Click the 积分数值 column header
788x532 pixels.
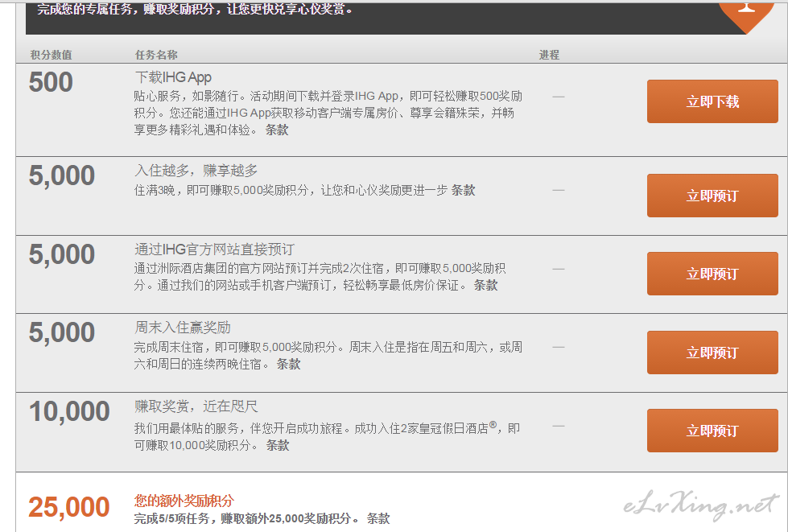point(52,55)
